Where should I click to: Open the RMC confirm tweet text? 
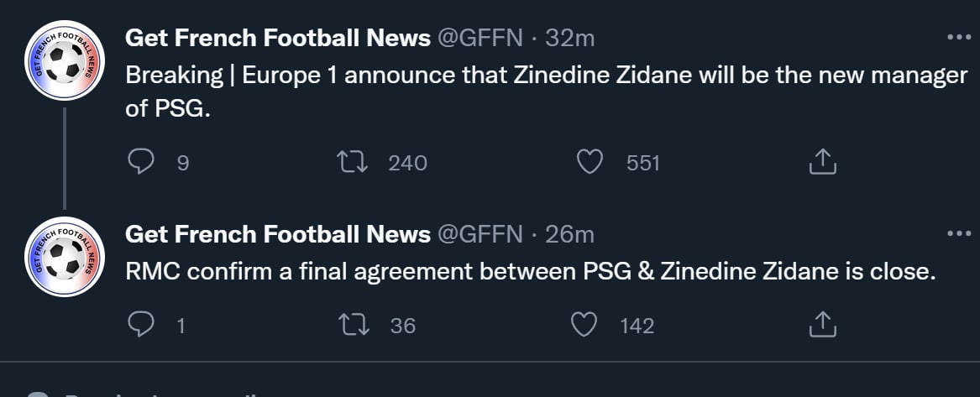(x=529, y=273)
